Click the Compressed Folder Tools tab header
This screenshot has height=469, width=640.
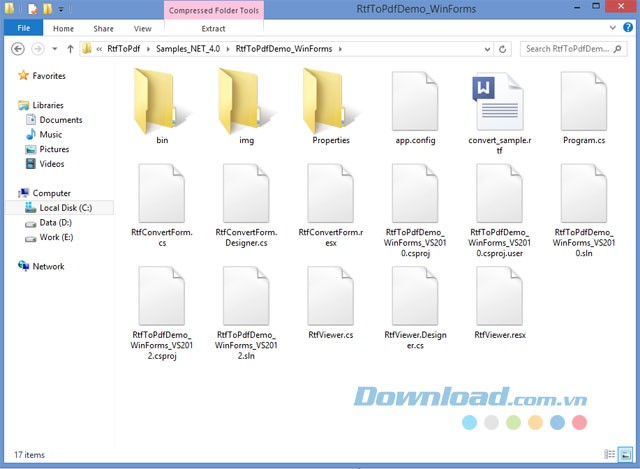click(x=214, y=10)
